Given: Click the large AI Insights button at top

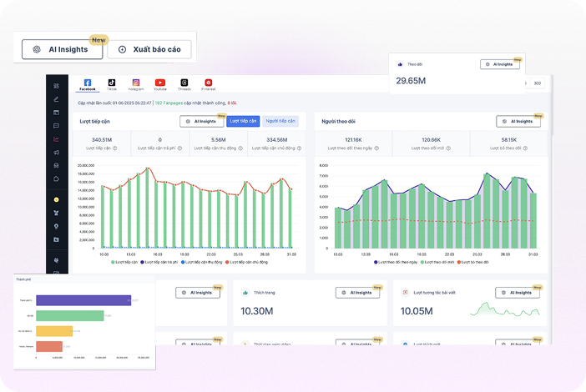Looking at the screenshot, I should point(63,49).
